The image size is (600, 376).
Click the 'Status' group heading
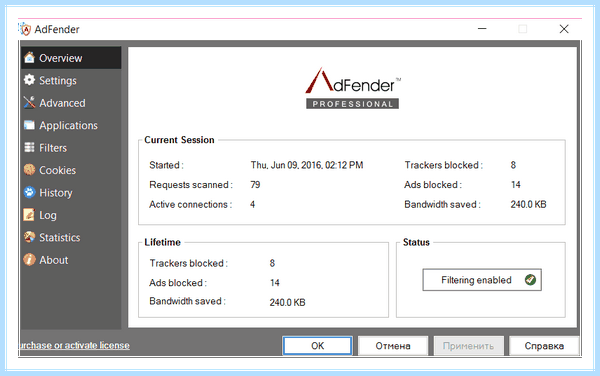416,242
